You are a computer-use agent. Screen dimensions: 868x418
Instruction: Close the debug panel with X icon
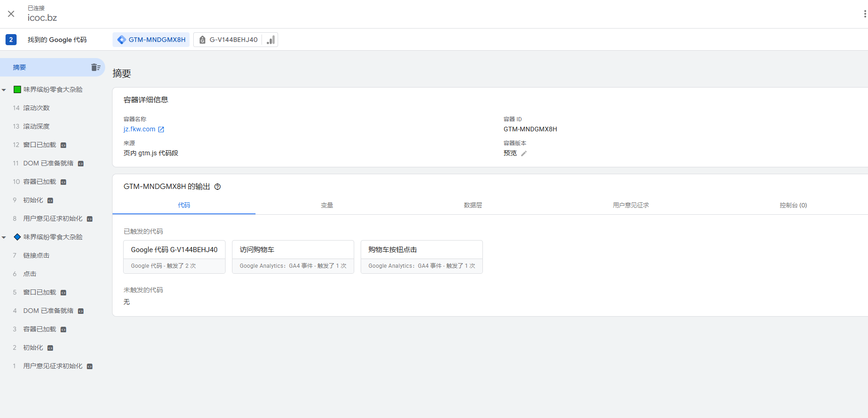pos(11,14)
